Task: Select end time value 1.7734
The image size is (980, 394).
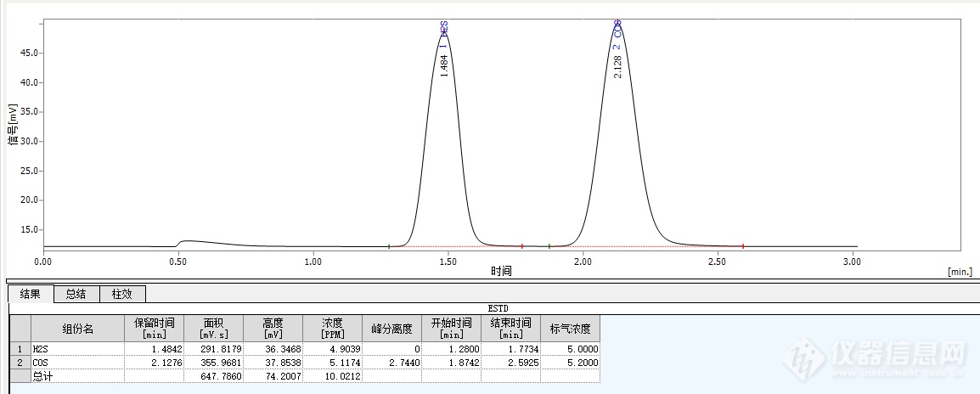Action: tap(510, 349)
